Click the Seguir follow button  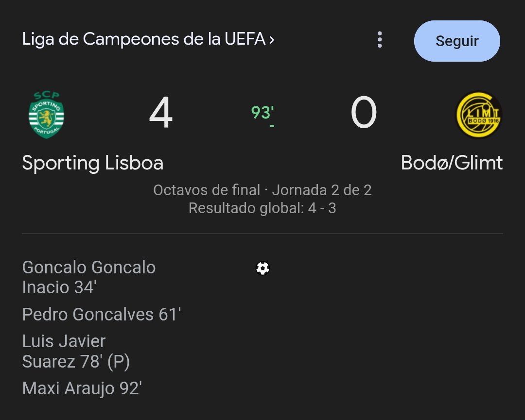[456, 41]
